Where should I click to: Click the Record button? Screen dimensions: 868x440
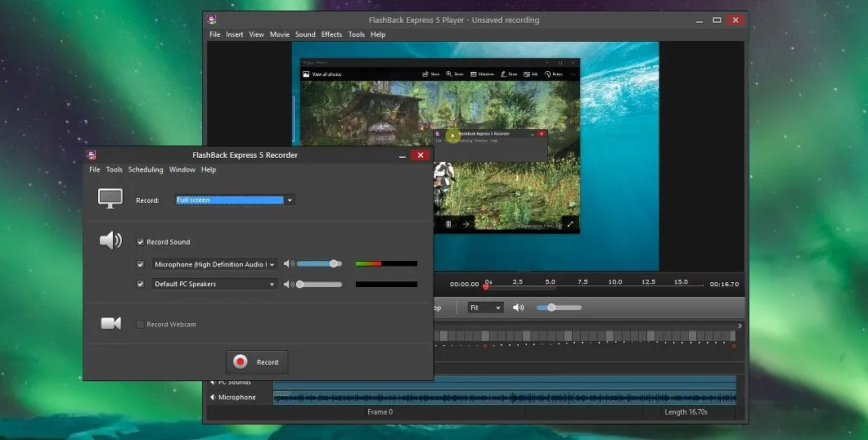tap(257, 362)
